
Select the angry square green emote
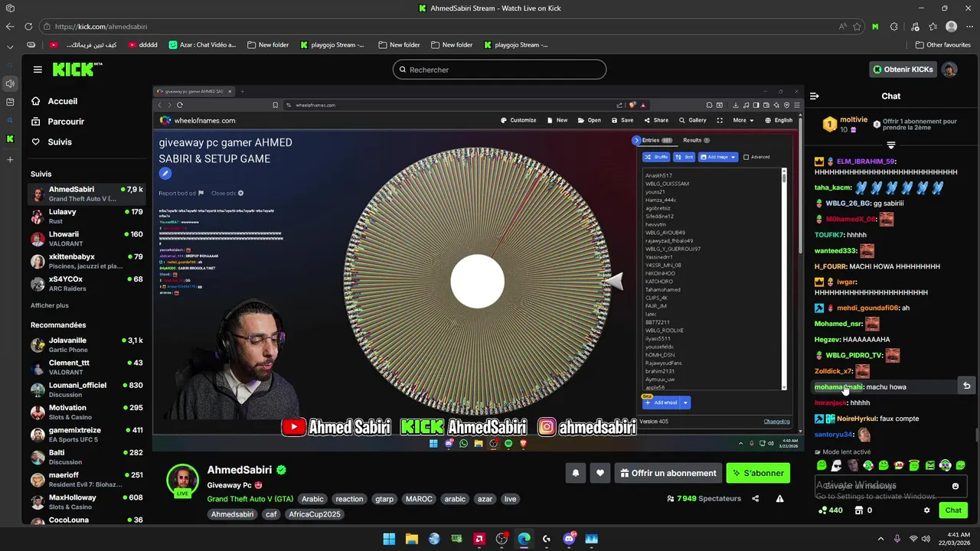point(929,465)
